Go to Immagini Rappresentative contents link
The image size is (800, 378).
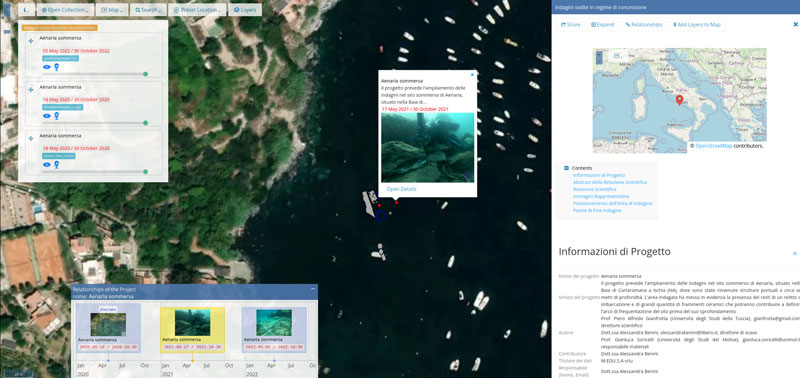coord(601,196)
